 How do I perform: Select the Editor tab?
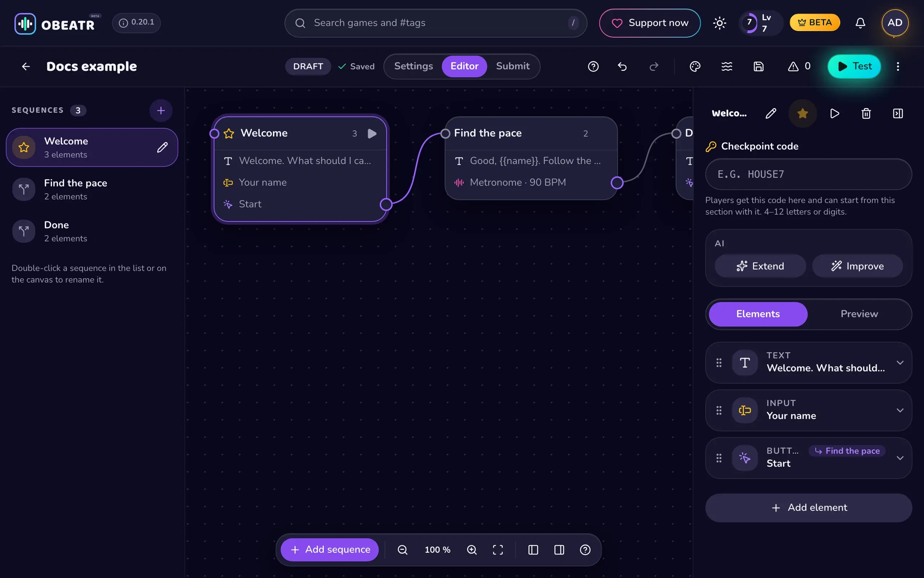[x=464, y=66]
